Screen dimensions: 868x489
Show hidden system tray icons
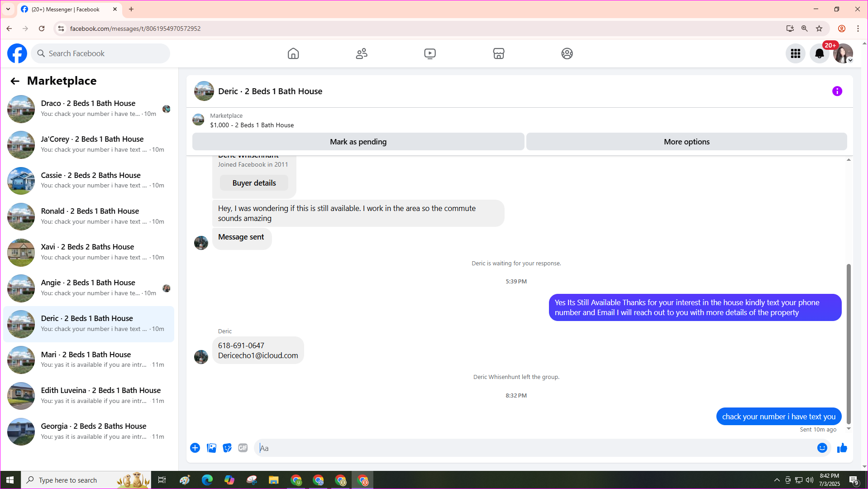pos(777,480)
